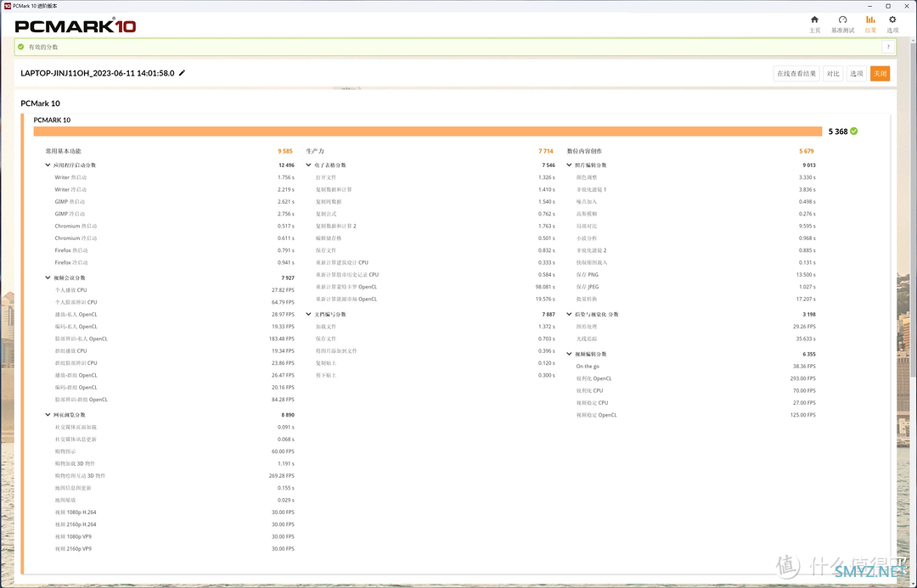
Task: Click the 视频稳定 OpenCL row
Action: (696, 415)
